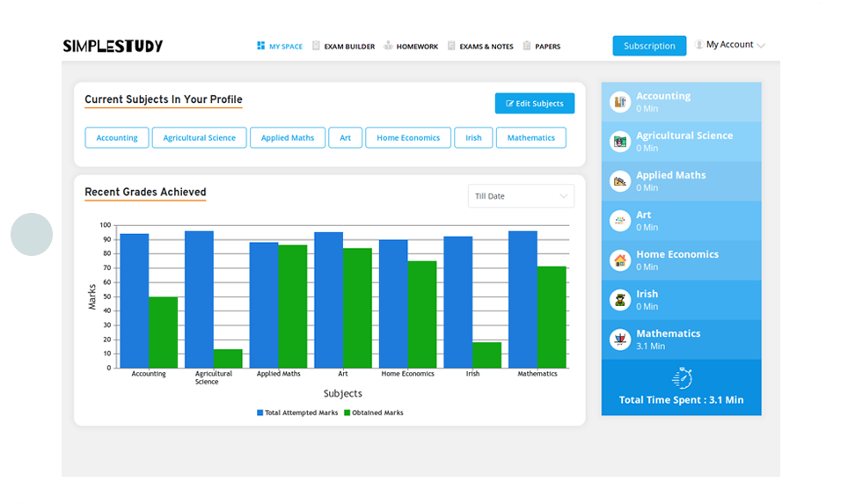The height and width of the screenshot is (504, 848).
Task: Click the Edit Subjects button
Action: [x=535, y=104]
